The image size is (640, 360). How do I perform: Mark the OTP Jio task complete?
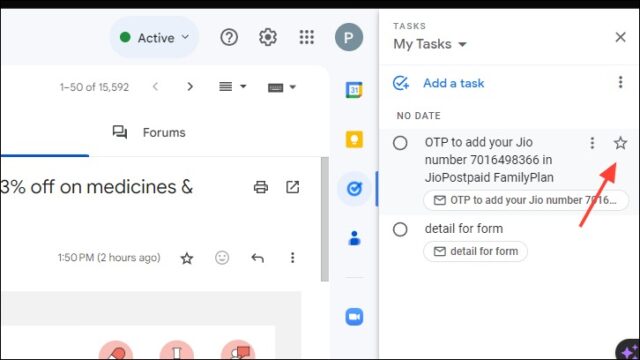coord(400,143)
